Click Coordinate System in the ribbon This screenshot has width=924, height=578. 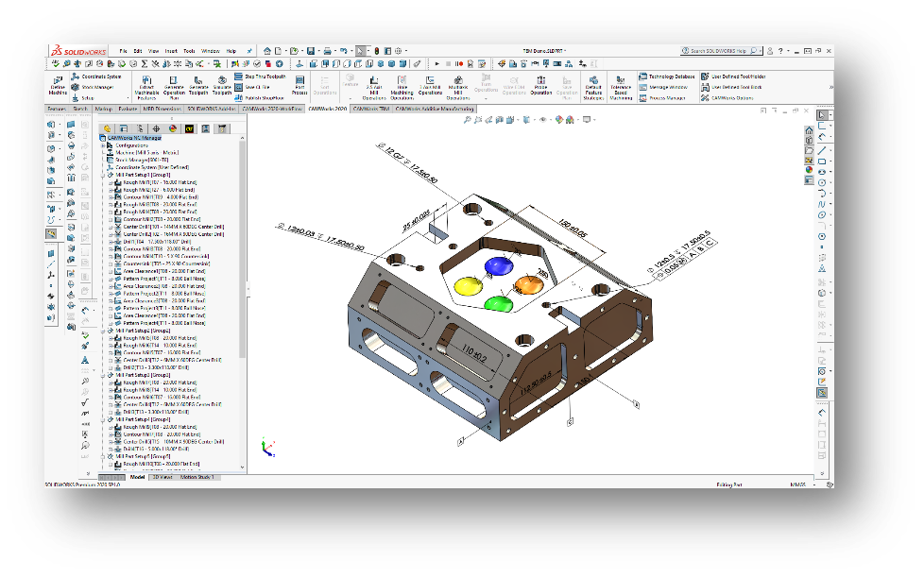pos(96,76)
